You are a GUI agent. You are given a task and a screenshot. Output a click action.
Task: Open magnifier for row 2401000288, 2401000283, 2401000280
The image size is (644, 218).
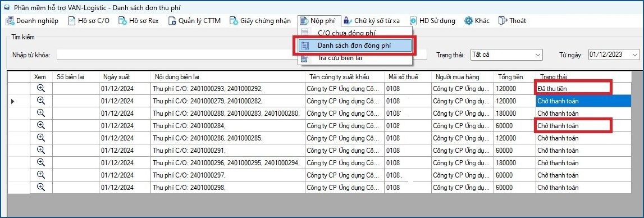pyautogui.click(x=40, y=113)
